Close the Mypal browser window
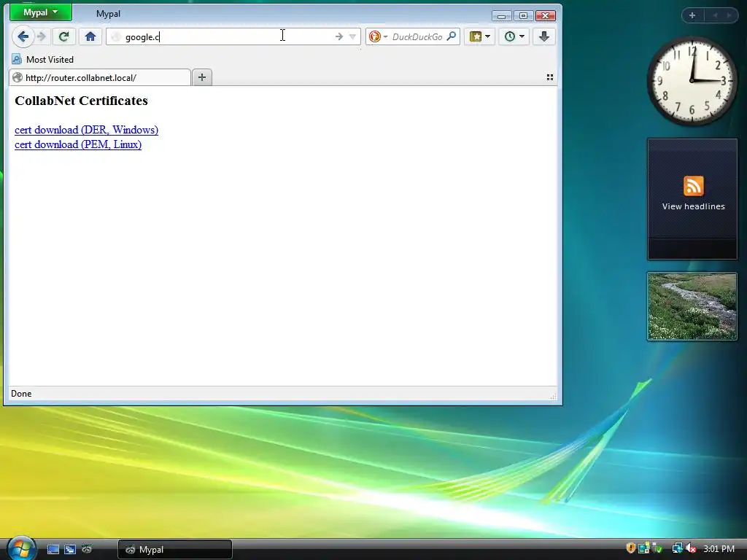The height and width of the screenshot is (560, 747). click(546, 16)
